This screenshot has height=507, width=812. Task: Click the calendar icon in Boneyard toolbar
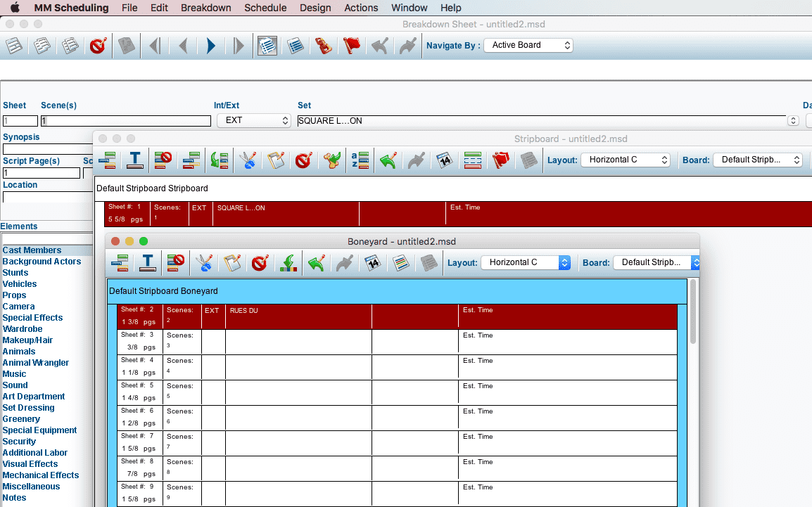click(372, 263)
